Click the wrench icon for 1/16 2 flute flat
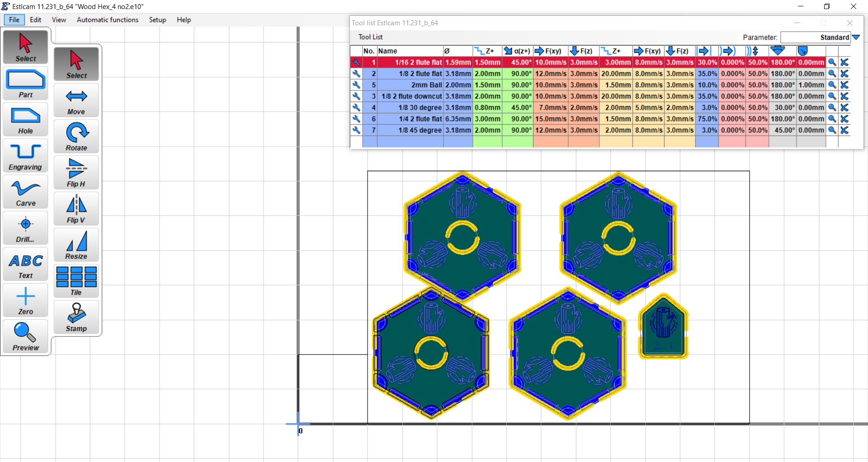The height and width of the screenshot is (462, 868). (356, 62)
